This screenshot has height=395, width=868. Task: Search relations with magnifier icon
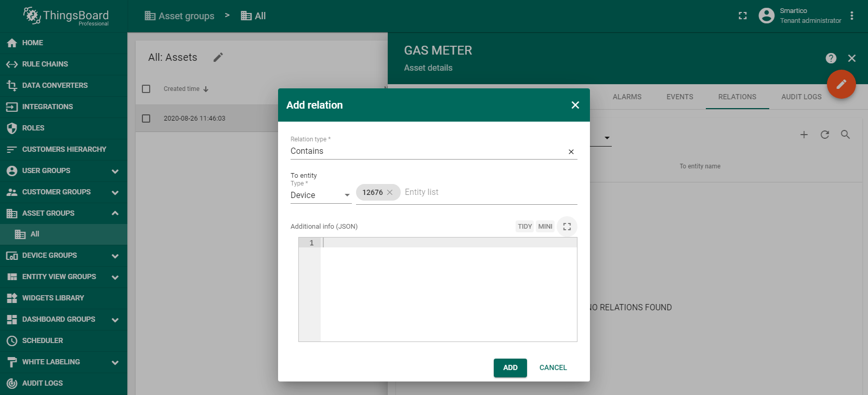[x=845, y=135]
